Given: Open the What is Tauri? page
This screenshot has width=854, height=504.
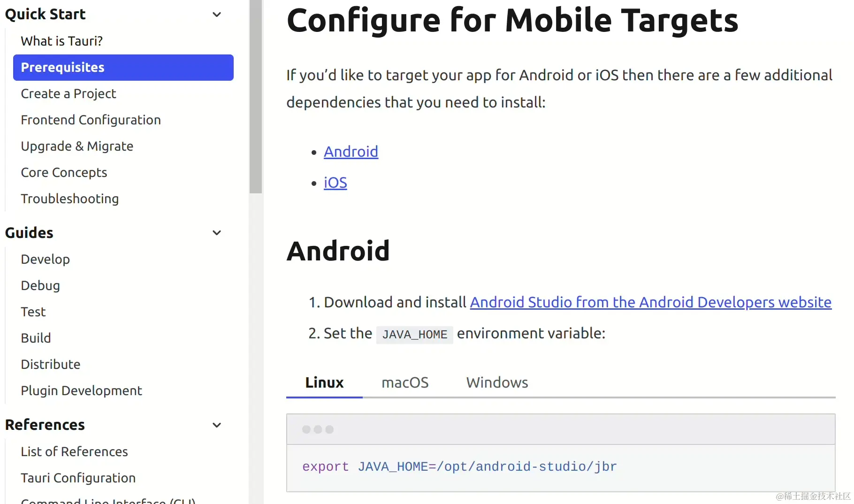Looking at the screenshot, I should tap(62, 41).
